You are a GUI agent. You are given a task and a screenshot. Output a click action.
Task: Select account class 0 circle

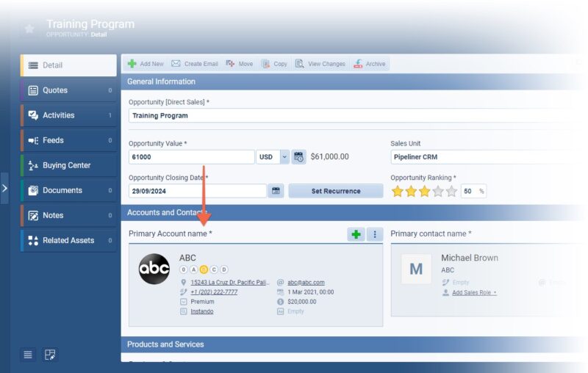[x=183, y=269]
